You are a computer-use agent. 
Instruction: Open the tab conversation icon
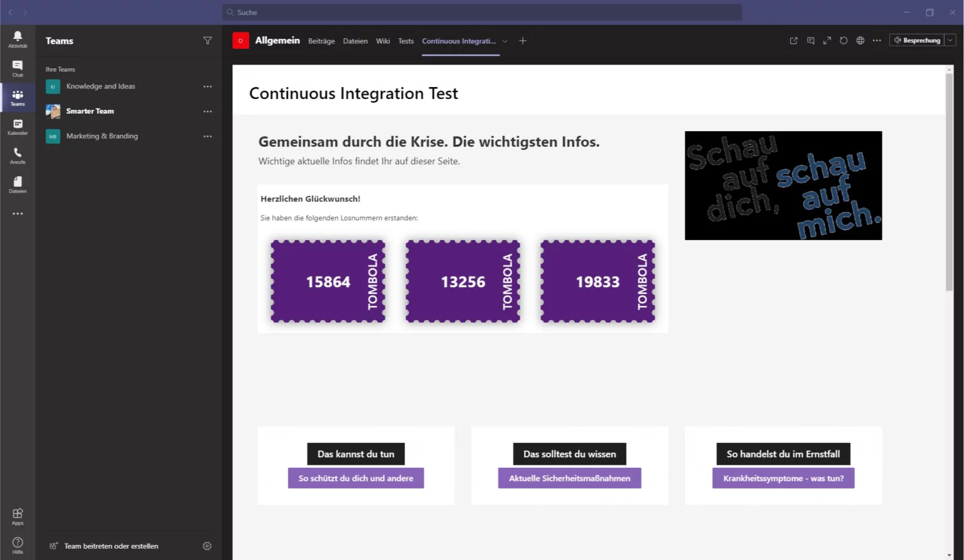tap(810, 40)
